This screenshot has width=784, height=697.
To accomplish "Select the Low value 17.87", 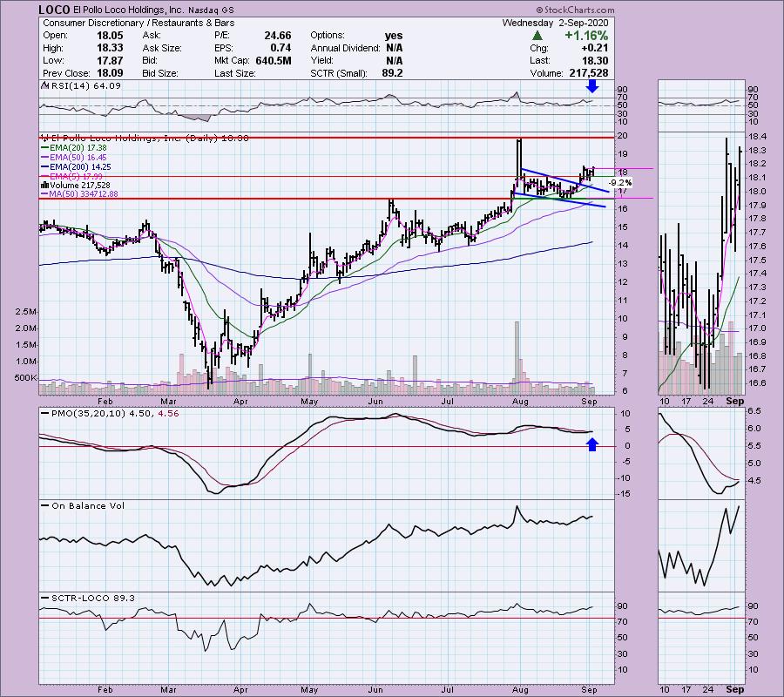I will [111, 60].
